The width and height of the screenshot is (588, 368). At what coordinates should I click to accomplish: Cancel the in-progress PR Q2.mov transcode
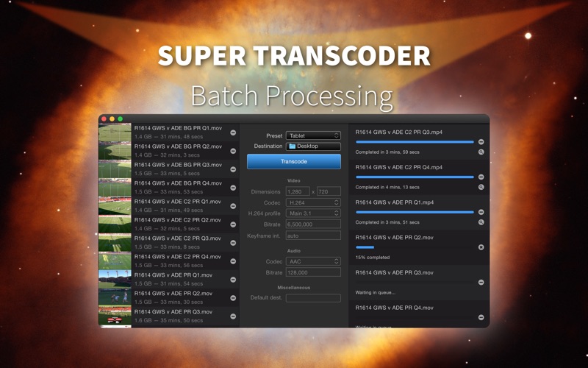click(x=481, y=247)
